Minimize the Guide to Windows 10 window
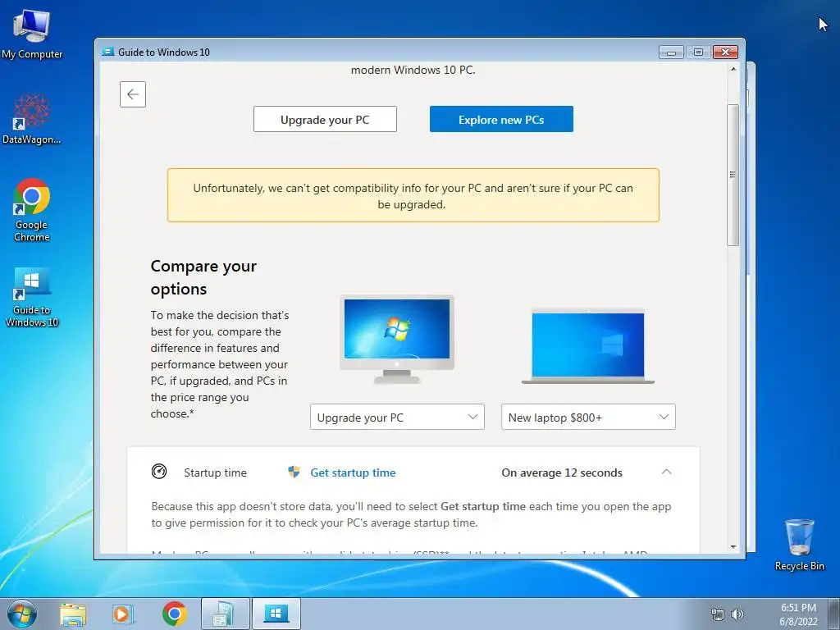The image size is (840, 630). point(671,52)
